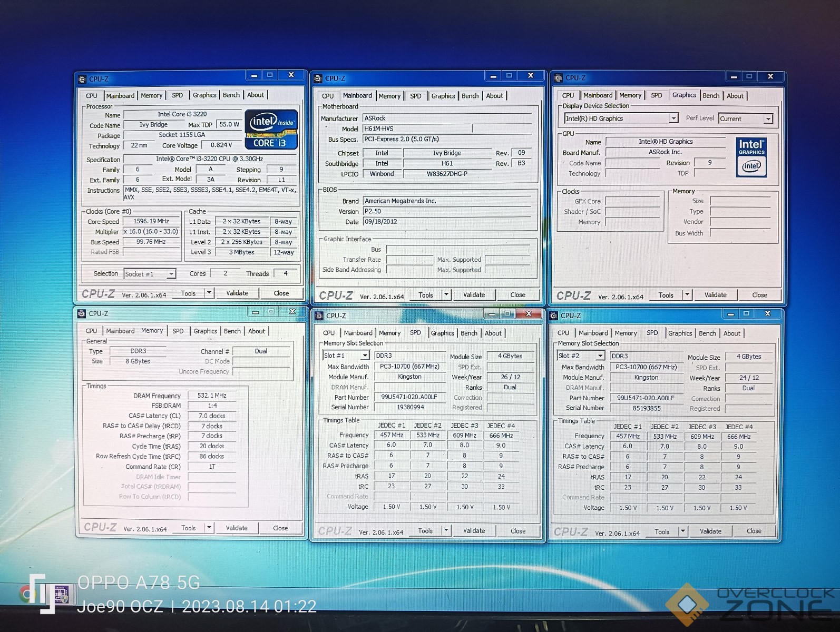Expand the Tools arrow in the Slot #1 SPD window
The height and width of the screenshot is (632, 840).
point(446,530)
